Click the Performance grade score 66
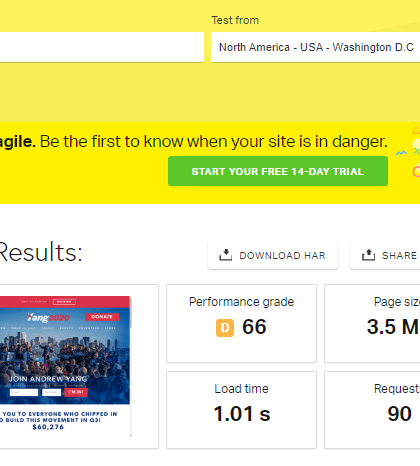 point(254,327)
